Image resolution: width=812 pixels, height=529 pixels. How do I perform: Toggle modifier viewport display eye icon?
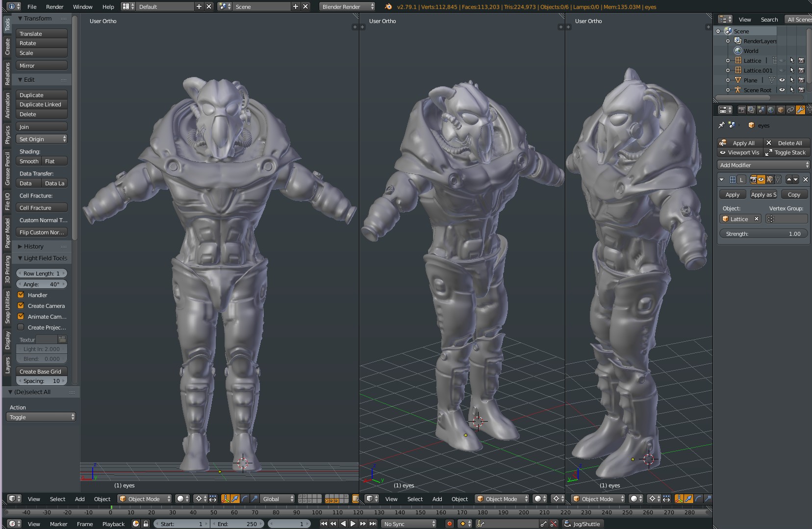[761, 179]
